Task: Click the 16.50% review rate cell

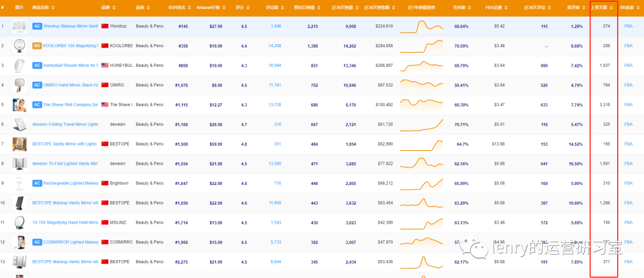Action: click(x=575, y=164)
